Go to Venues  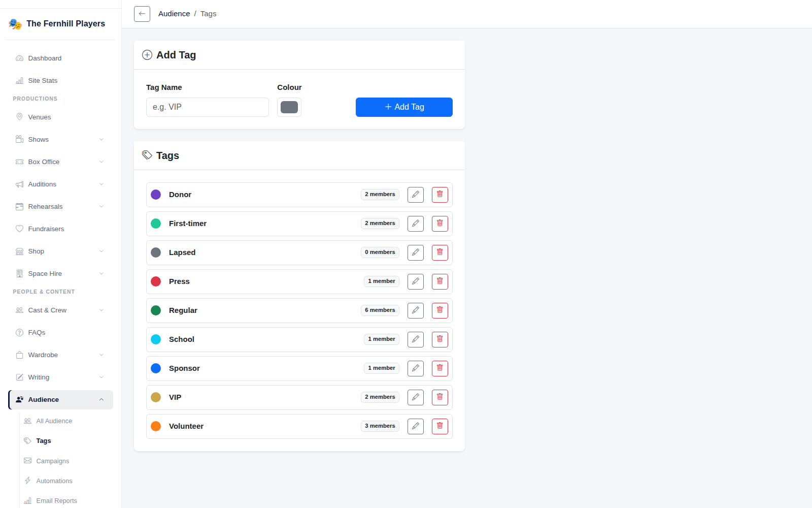tap(60, 117)
